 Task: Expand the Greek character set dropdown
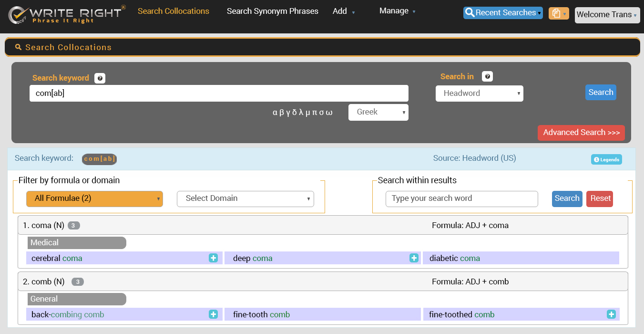point(378,112)
